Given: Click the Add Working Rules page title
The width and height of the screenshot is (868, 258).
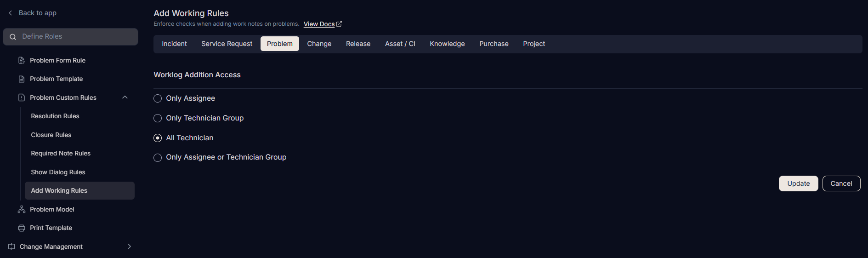Looking at the screenshot, I should point(191,13).
